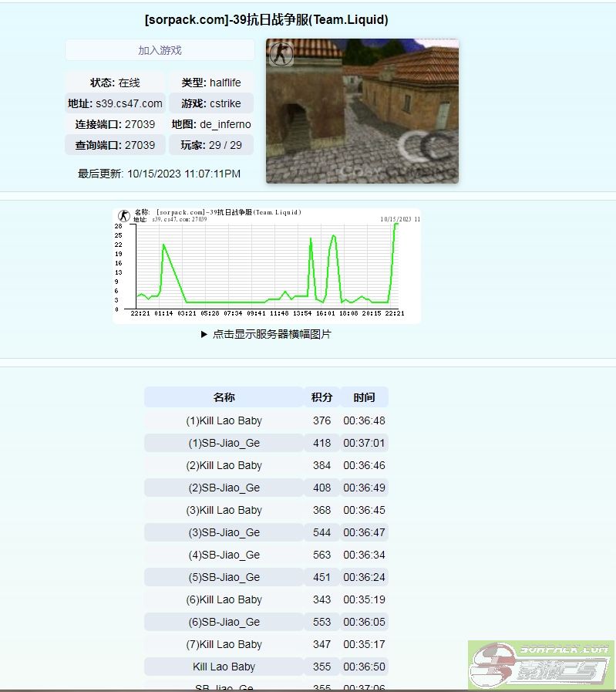
Task: Click the green player count history graph
Action: (267, 266)
